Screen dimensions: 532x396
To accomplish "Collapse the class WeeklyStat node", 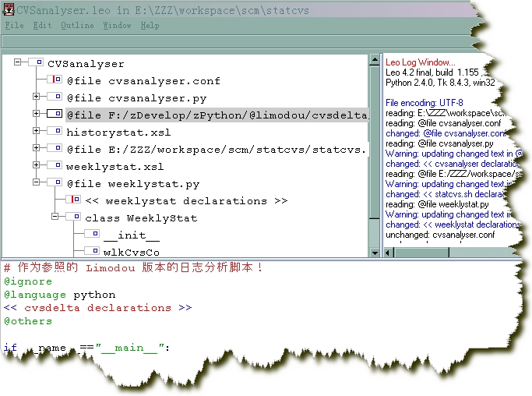I will [55, 217].
